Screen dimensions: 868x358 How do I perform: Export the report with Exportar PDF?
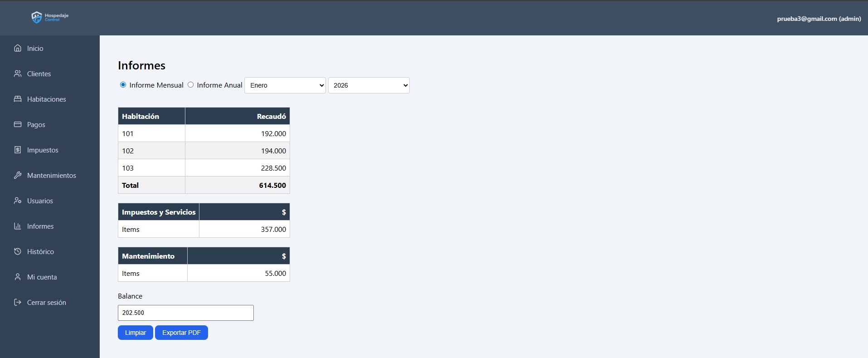[x=181, y=333]
